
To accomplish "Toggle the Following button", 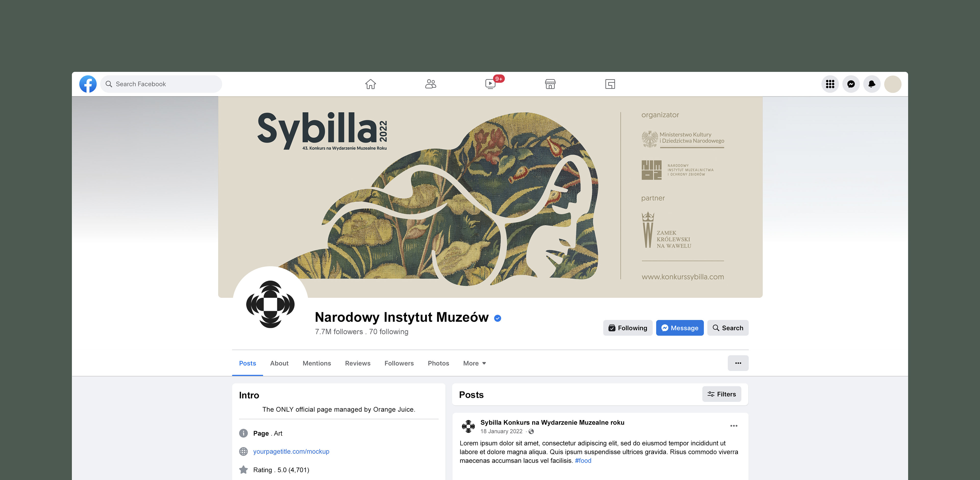I will coord(628,328).
